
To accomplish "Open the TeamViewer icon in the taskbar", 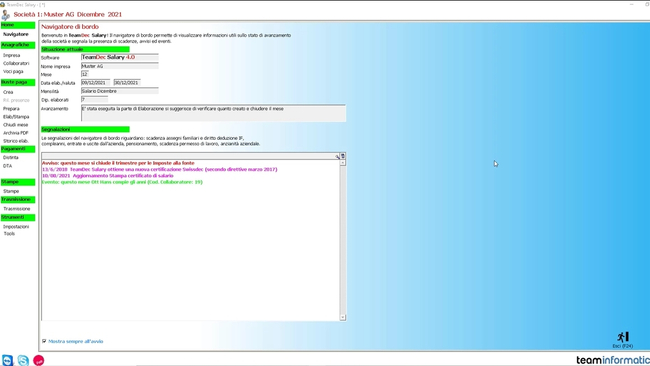I will pos(7,360).
